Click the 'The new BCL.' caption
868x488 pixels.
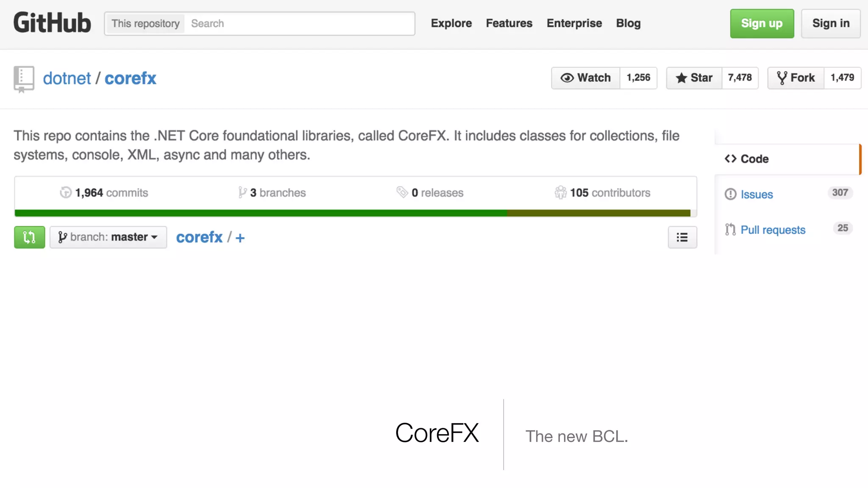coord(577,436)
